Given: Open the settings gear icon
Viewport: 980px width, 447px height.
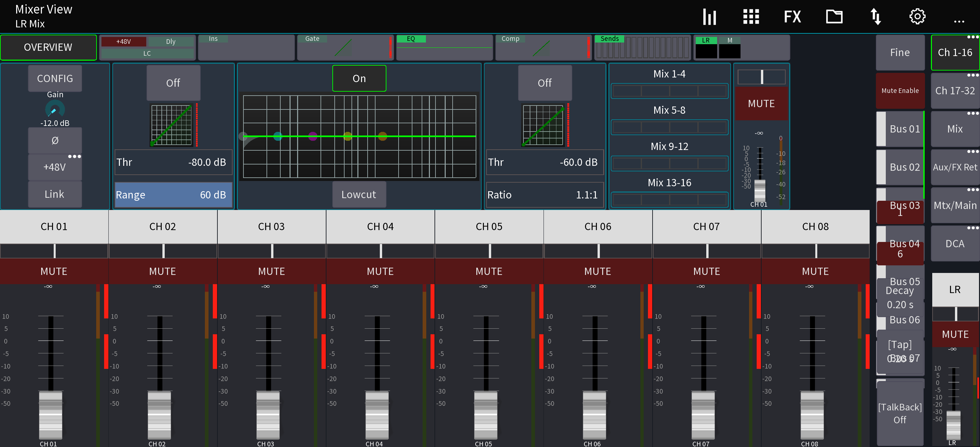Looking at the screenshot, I should tap(917, 16).
